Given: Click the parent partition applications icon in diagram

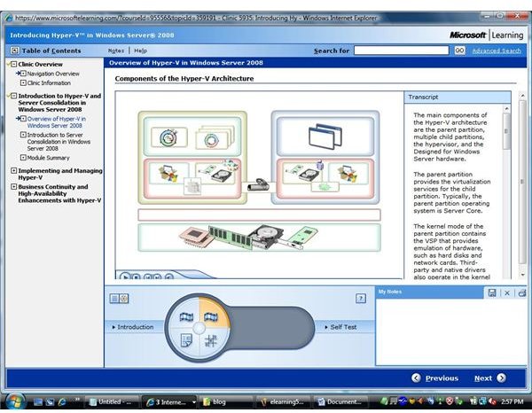Looking at the screenshot, I should click(x=168, y=137).
